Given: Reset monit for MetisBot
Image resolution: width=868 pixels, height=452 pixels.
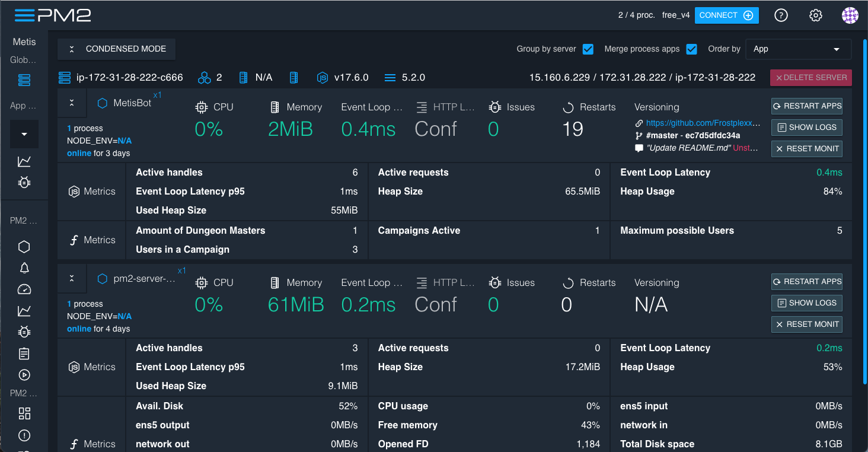Looking at the screenshot, I should [x=807, y=149].
